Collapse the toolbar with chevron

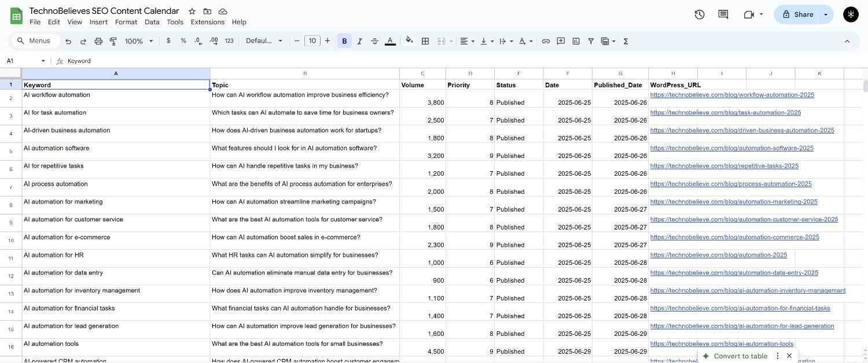click(x=847, y=41)
